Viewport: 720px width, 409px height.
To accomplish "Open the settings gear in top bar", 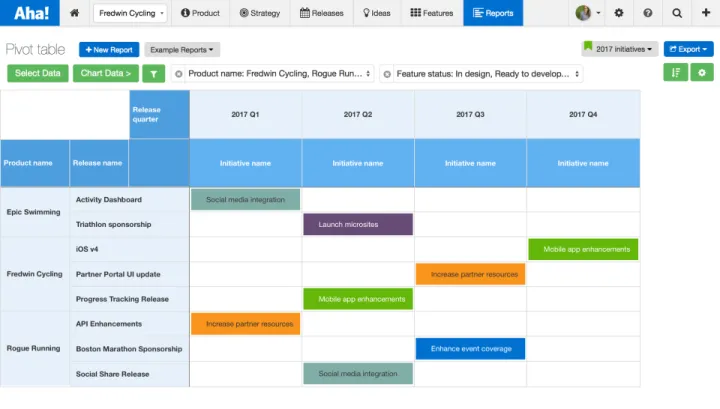I will 619,13.
